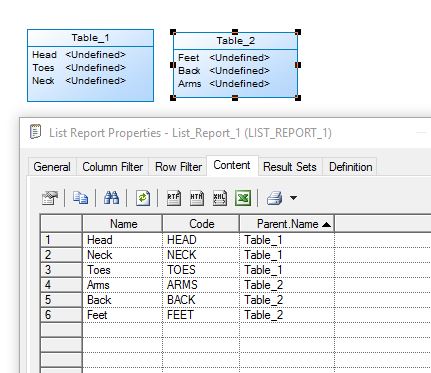The width and height of the screenshot is (431, 373).
Task: Select the Table_2 title in diagram
Action: pyautogui.click(x=236, y=41)
